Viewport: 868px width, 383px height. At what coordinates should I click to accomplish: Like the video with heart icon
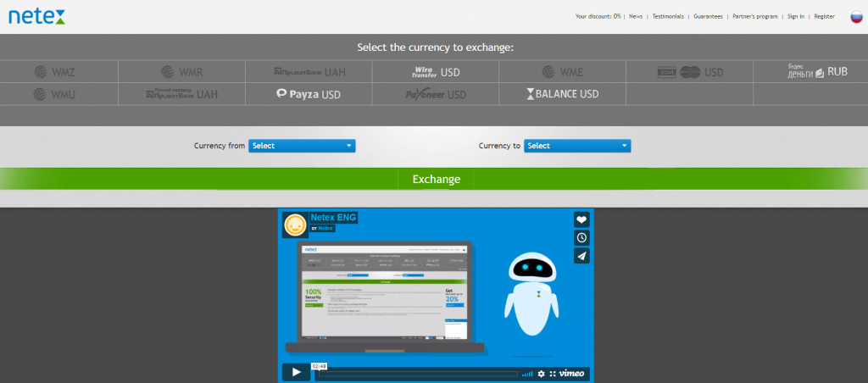(581, 219)
